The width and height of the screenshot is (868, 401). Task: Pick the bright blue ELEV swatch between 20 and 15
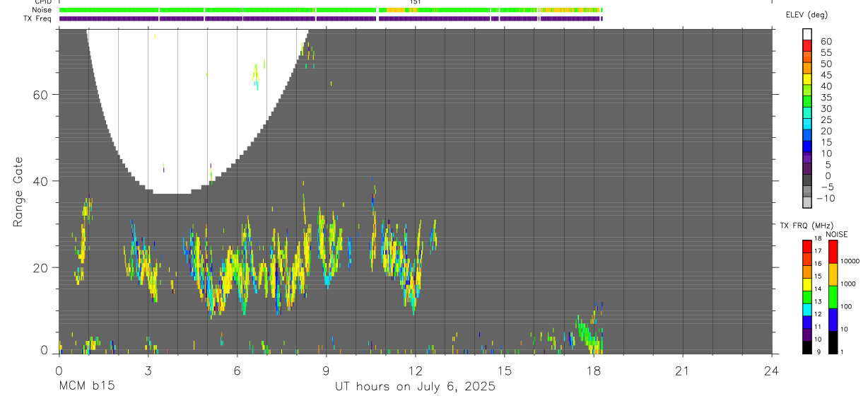[x=807, y=135]
